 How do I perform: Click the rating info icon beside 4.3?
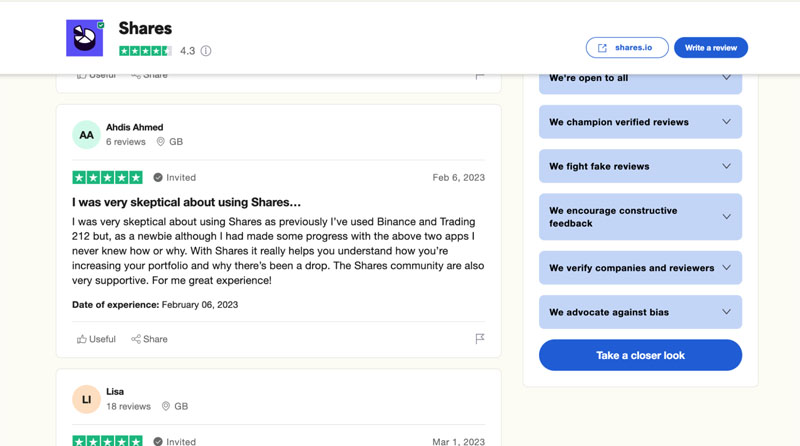(206, 51)
